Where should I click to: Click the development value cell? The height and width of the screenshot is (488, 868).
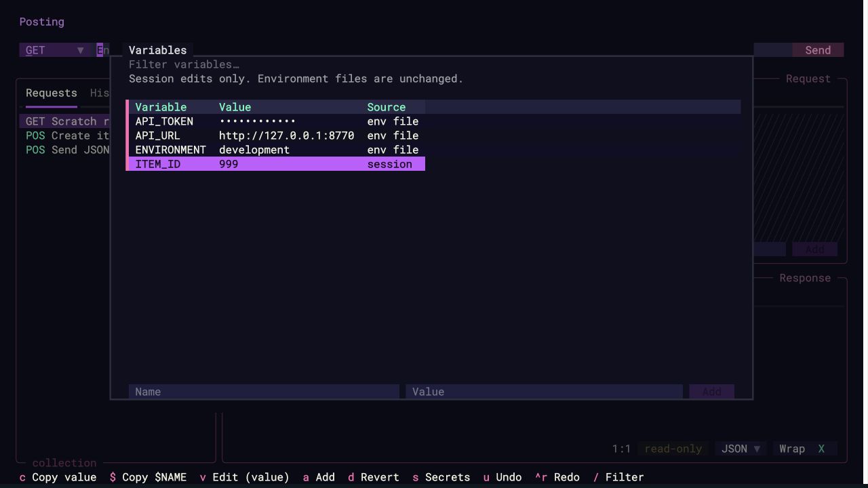[254, 150]
